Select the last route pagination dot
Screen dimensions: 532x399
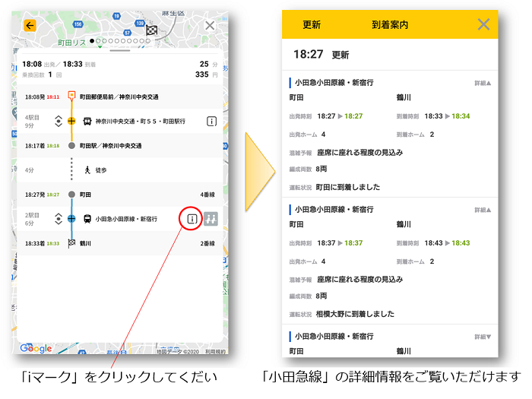[x=148, y=41]
